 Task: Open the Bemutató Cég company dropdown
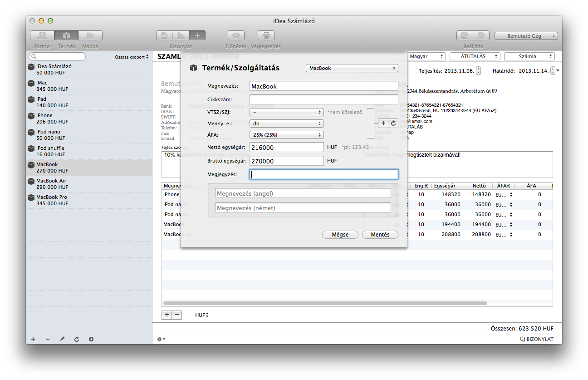click(526, 35)
